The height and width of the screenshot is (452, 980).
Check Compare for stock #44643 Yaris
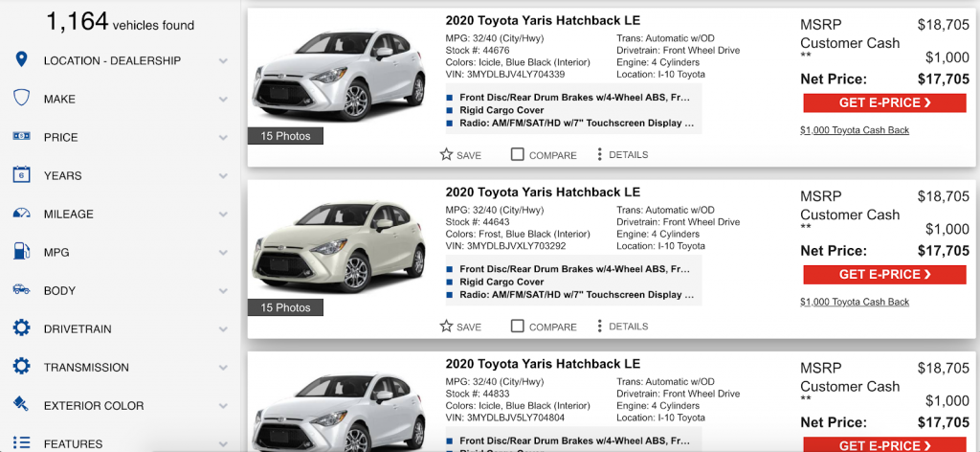518,327
